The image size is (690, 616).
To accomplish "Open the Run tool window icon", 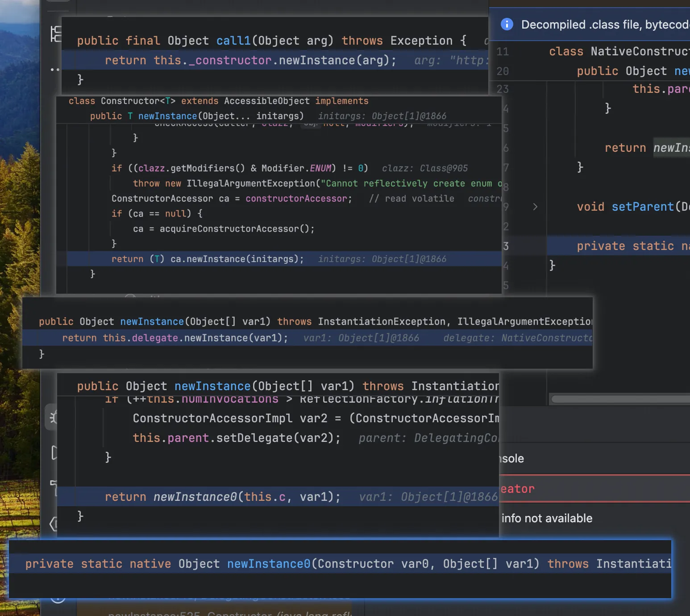I will [x=54, y=452].
